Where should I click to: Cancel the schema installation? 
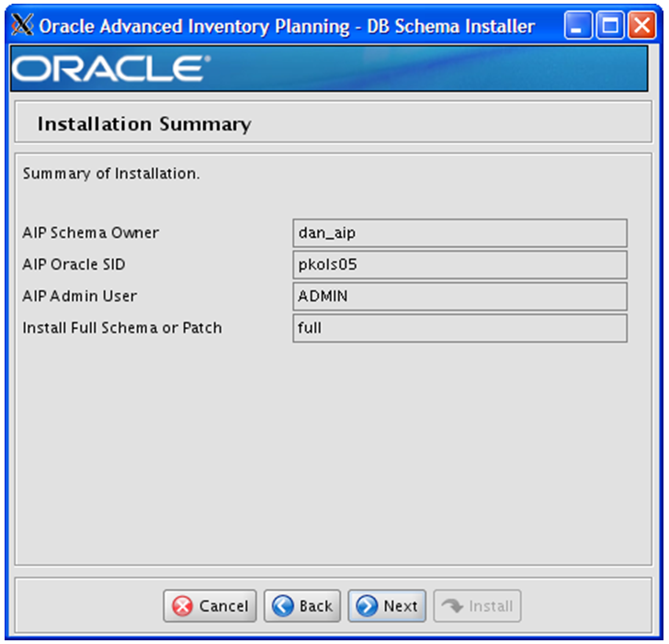coord(210,605)
